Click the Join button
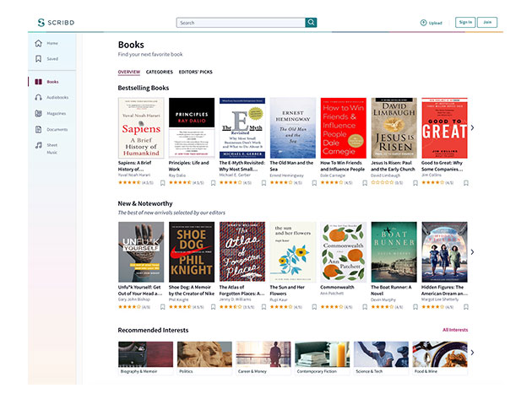 click(487, 23)
